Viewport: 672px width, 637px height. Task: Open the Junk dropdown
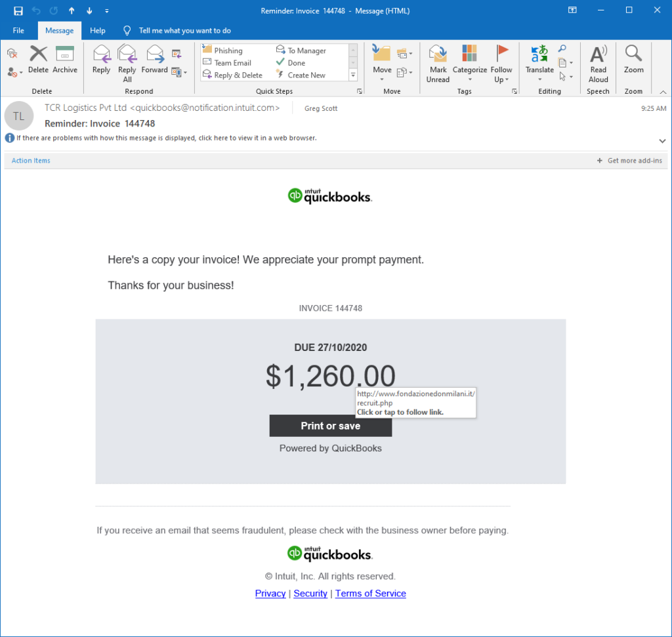point(14,72)
